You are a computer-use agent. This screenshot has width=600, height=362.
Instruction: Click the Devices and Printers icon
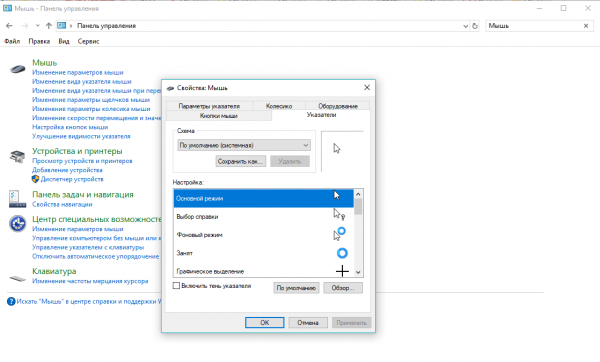tap(17, 156)
